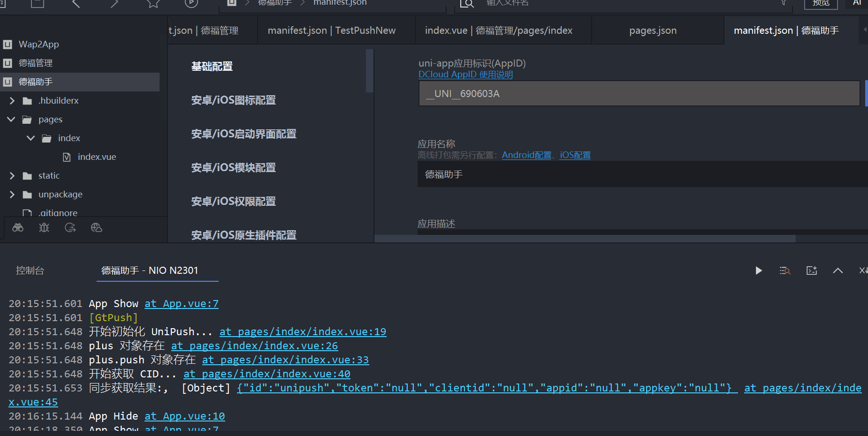Image resolution: width=868 pixels, height=436 pixels.
Task: Open new terminal icon in console toolbar
Action: 812,271
